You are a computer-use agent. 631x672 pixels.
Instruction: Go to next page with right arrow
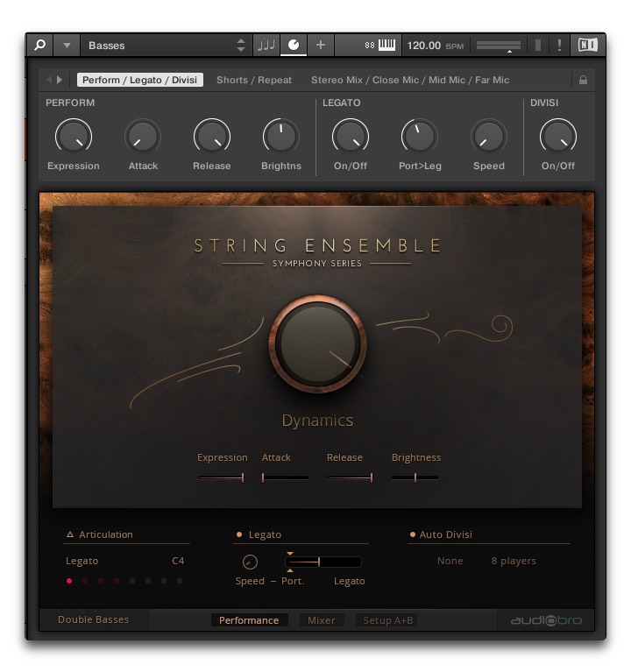[60, 80]
